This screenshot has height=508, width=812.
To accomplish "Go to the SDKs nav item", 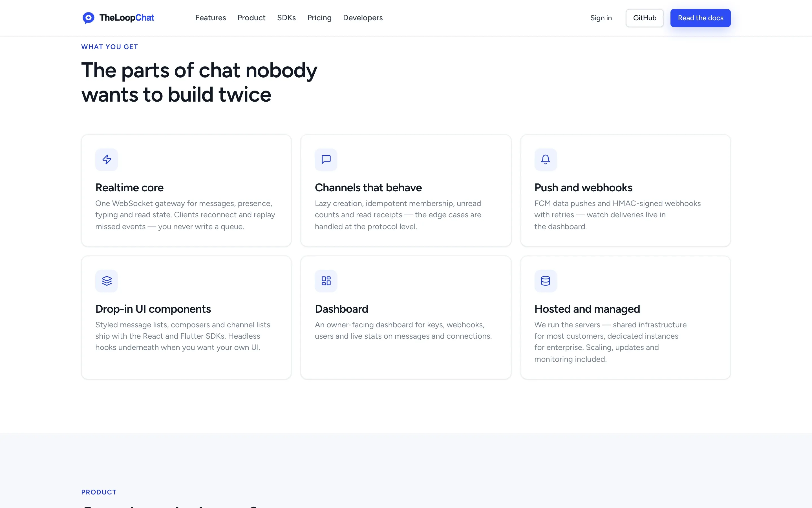I will 286,18.
